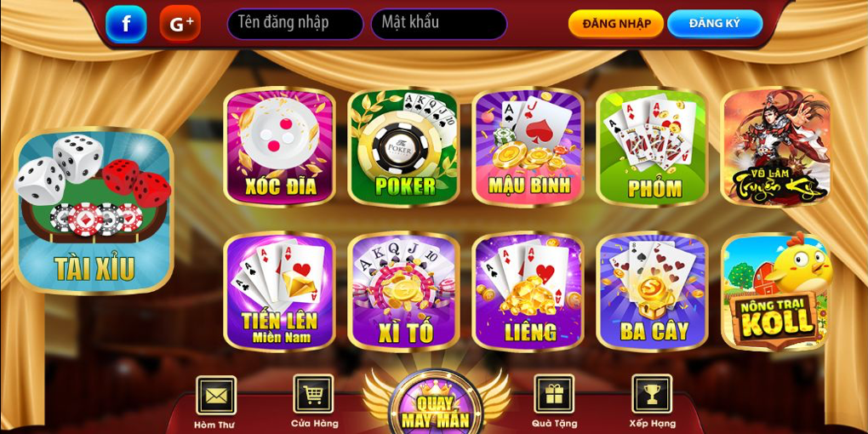This screenshot has width=868, height=434.
Task: Select the Ba Cây game tile
Action: [x=652, y=291]
